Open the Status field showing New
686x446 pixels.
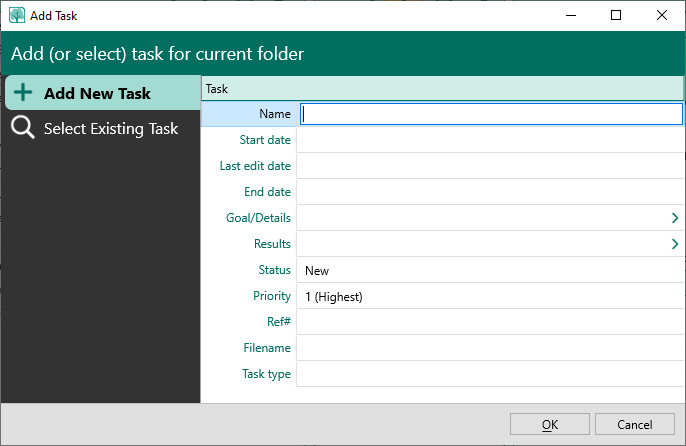click(x=488, y=270)
